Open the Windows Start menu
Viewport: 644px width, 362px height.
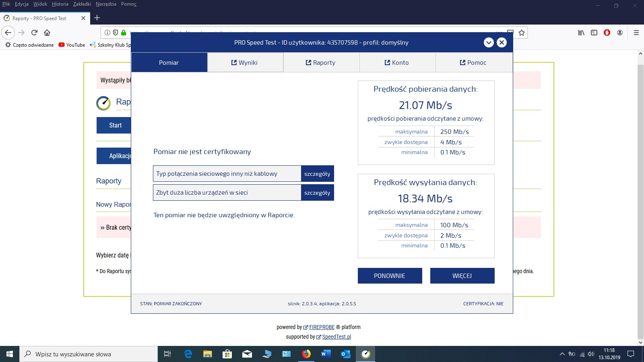pyautogui.click(x=10, y=354)
